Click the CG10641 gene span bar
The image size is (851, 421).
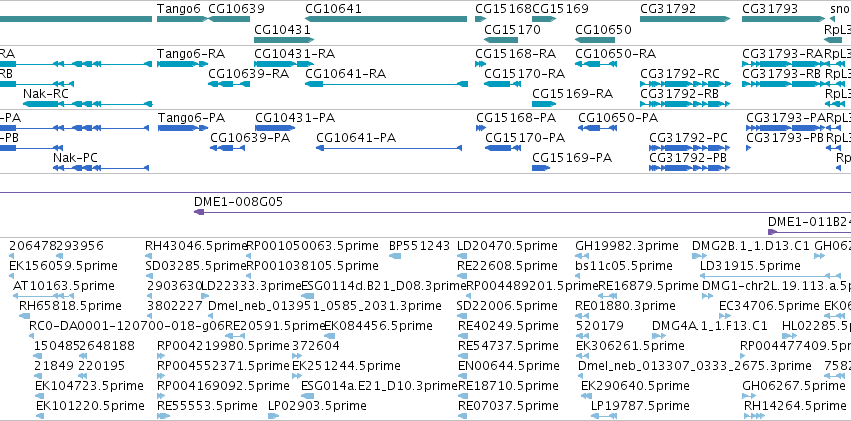[x=386, y=19]
